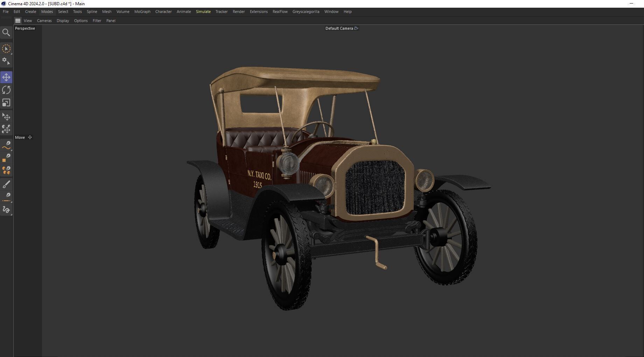Viewport: 644px width, 357px height.
Task: Minimize the Cinema 4D window
Action: tap(631, 3)
